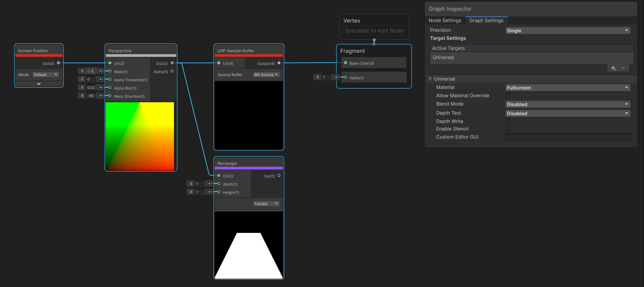Click the UV(4) port on URP Sample Buffer
Screen dimensions: 644x287
tap(219, 63)
